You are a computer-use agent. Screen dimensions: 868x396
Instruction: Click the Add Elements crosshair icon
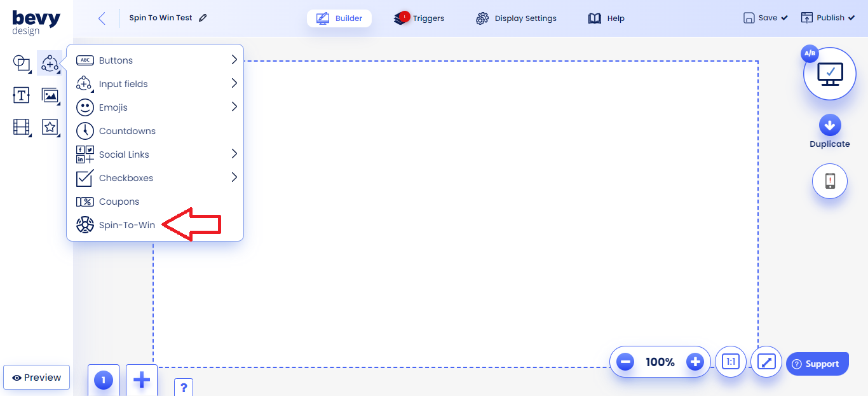coord(50,63)
